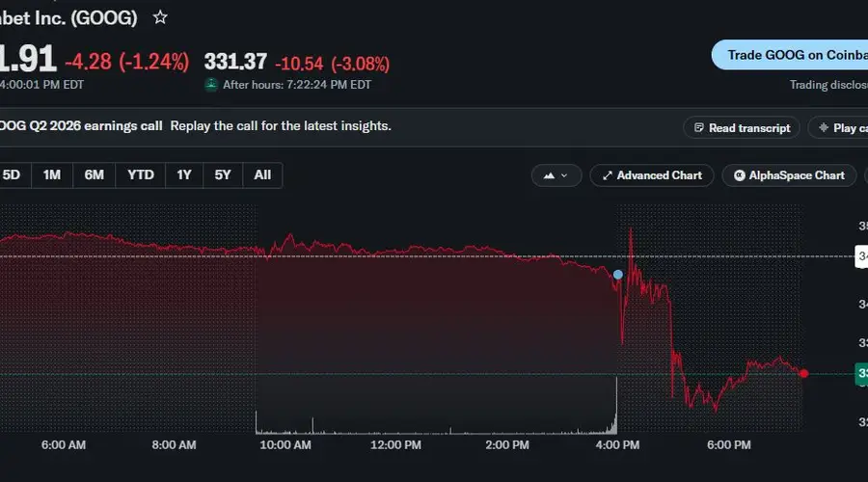This screenshot has width=868, height=482.
Task: Click the 6:00 PM axis label
Action: 728,445
